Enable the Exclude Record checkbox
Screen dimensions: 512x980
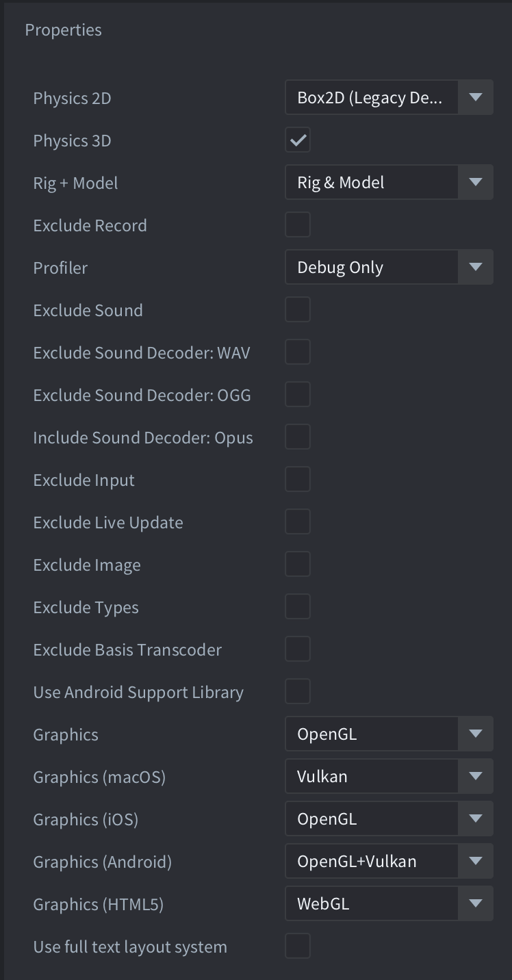point(298,224)
